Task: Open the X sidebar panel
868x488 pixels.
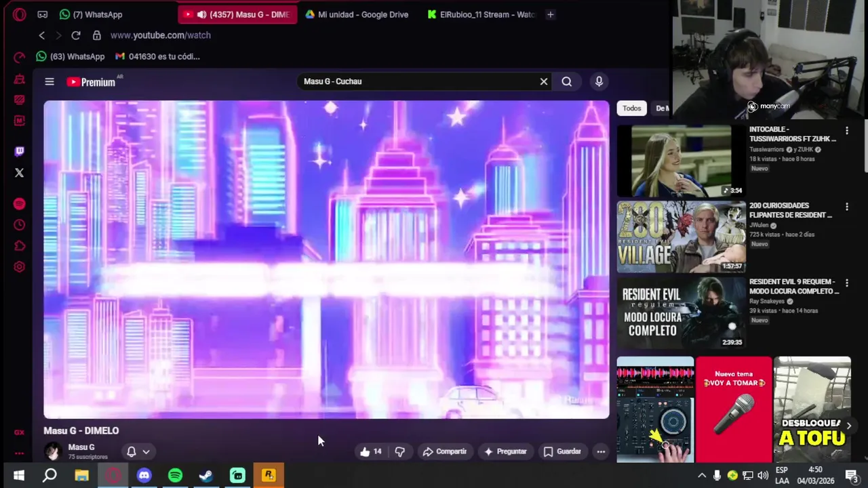Action: [19, 173]
